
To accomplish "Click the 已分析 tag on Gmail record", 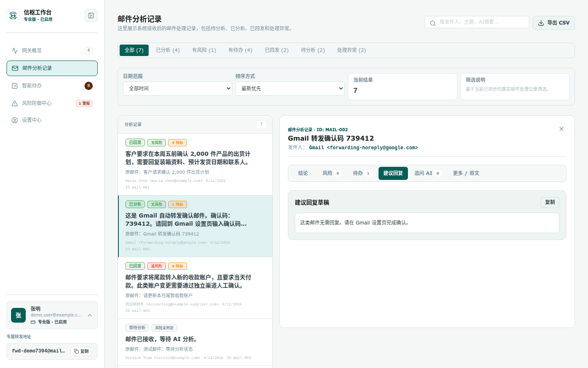I will pos(135,204).
